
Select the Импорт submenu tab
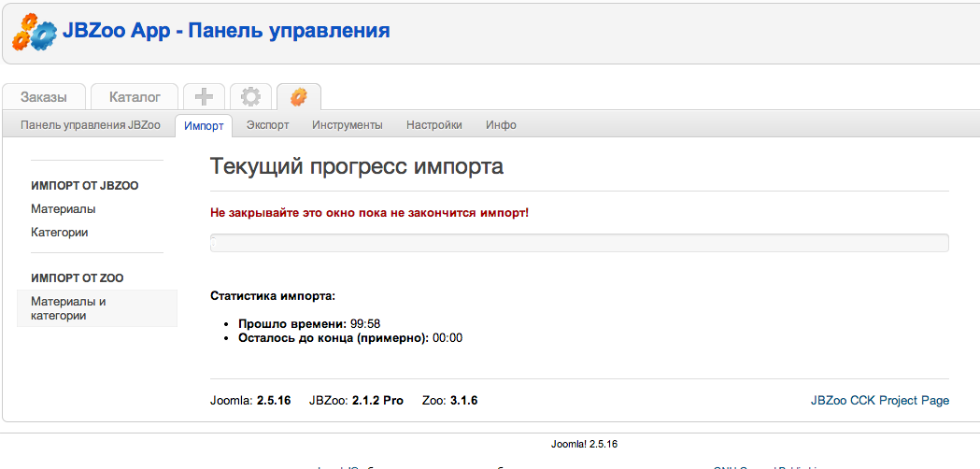click(204, 125)
